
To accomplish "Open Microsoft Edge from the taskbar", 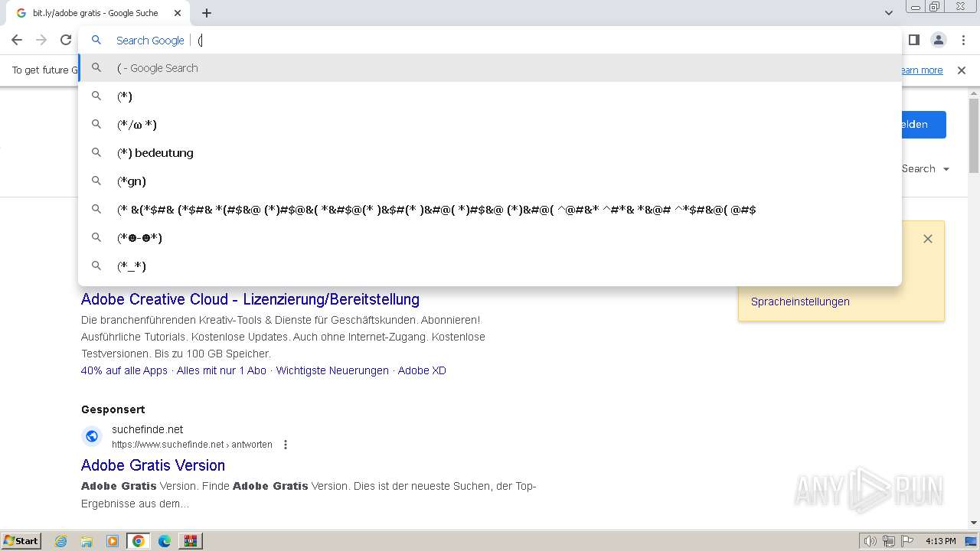I will (x=165, y=541).
